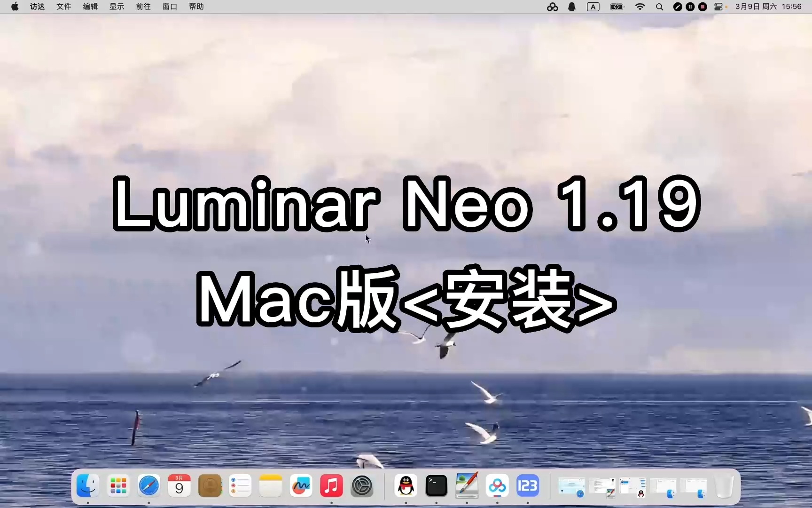The image size is (812, 508).
Task: Open the 123 Pan app in the Dock
Action: 527,486
